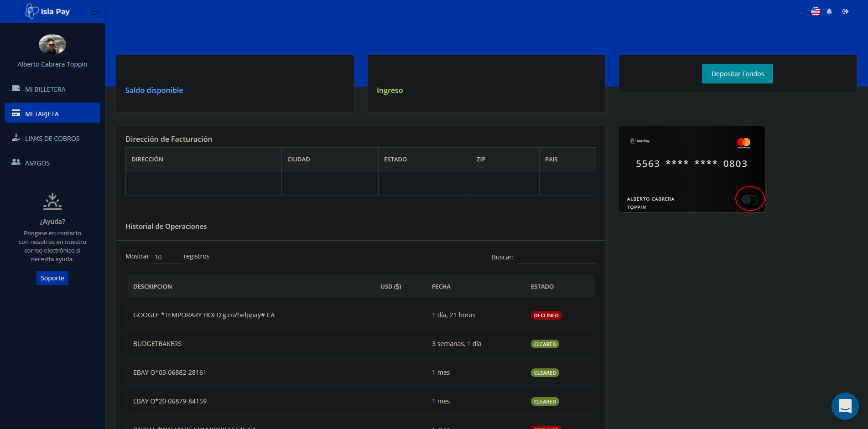This screenshot has height=429, width=868.
Task: Click the ¿Ayuda? heading
Action: pos(52,222)
